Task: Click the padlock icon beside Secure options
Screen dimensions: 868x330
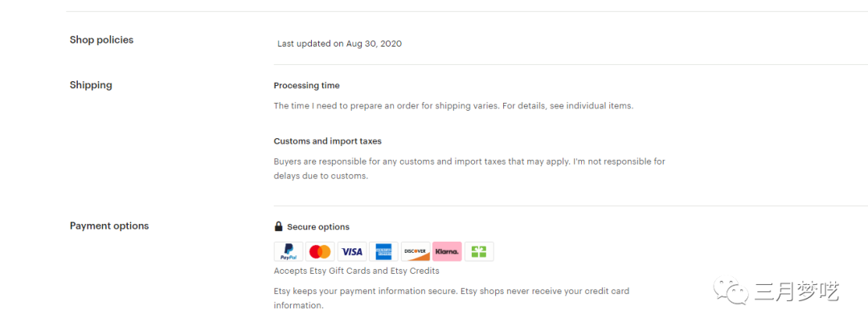Action: coord(279,226)
